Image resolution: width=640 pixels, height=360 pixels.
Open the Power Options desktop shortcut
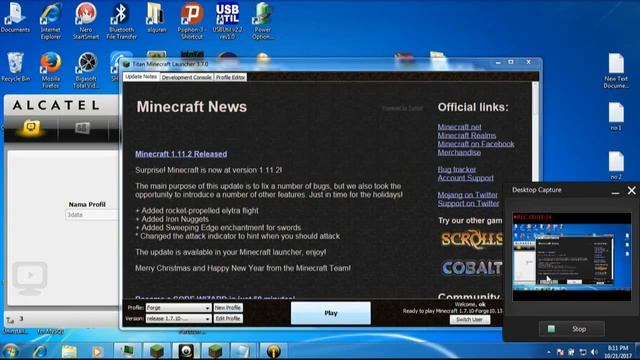(262, 21)
